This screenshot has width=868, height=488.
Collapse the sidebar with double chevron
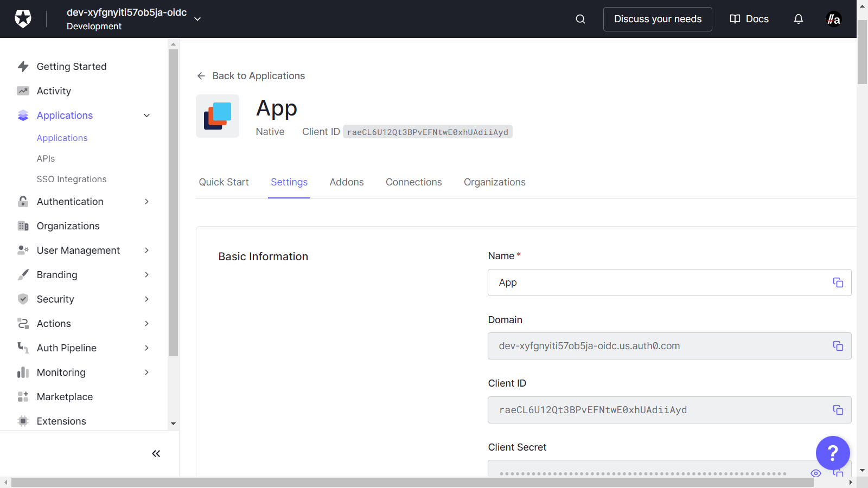coord(156,454)
